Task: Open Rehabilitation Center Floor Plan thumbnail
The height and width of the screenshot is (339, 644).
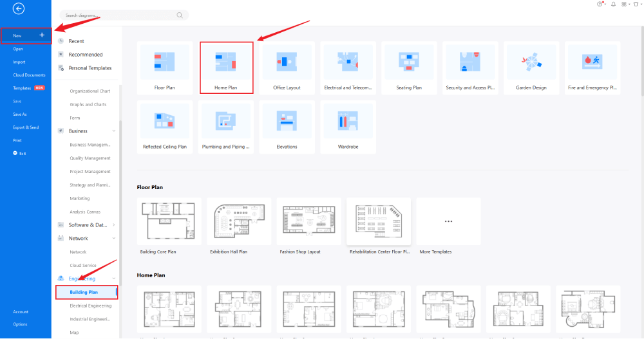Action: click(379, 222)
